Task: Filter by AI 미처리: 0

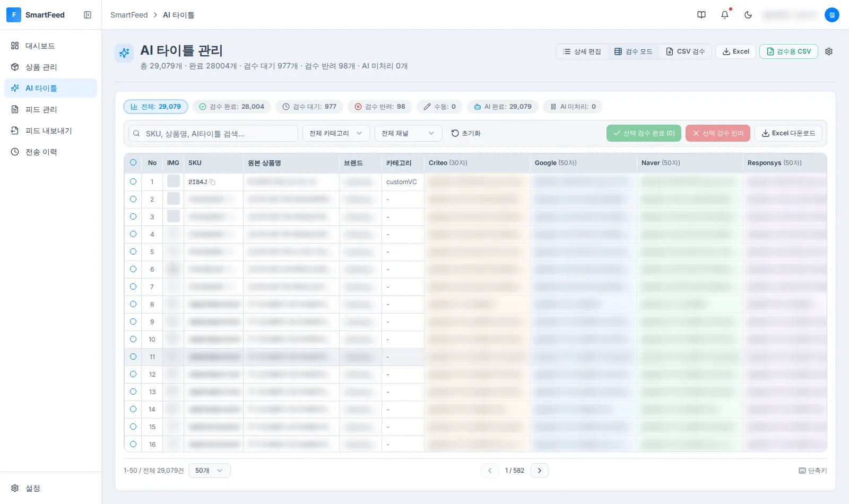Action: click(x=573, y=107)
